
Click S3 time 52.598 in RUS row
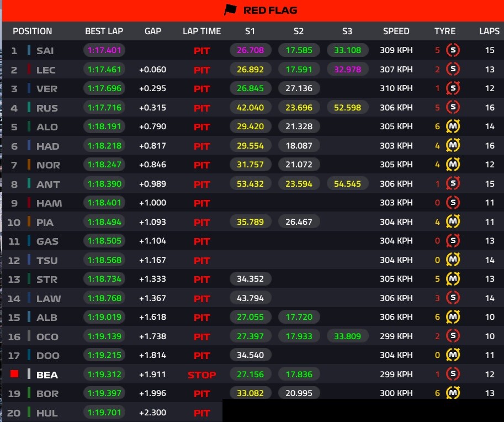point(347,107)
